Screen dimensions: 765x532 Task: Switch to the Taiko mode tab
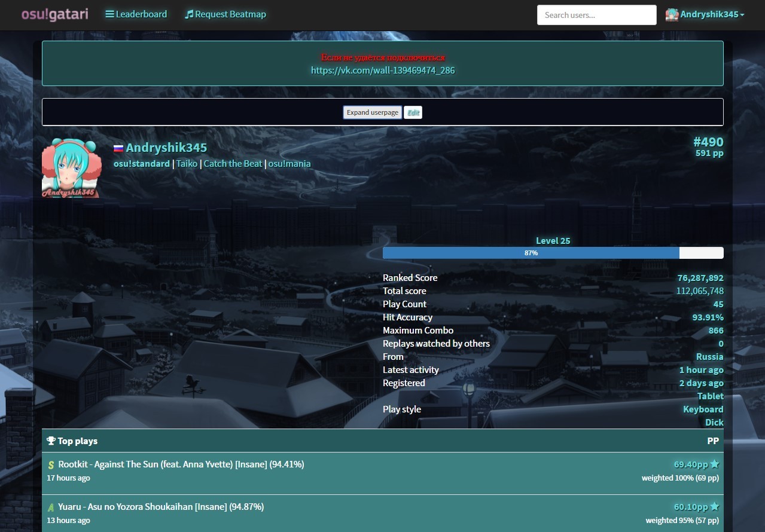pos(187,163)
